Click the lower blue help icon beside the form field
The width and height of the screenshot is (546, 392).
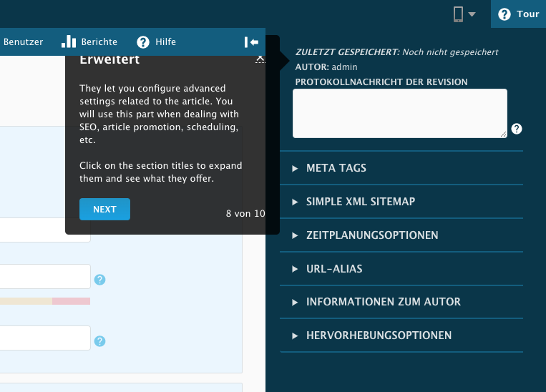[100, 341]
